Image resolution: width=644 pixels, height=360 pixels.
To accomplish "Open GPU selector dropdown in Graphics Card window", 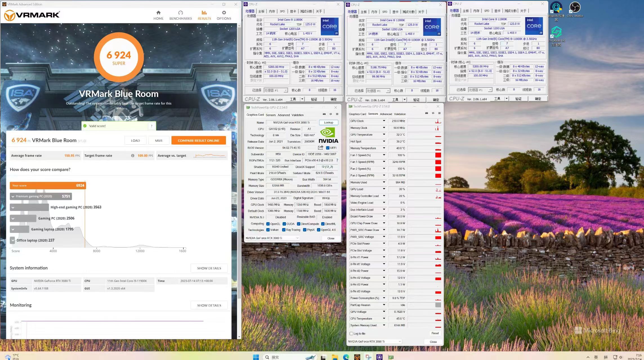I will tap(272, 238).
